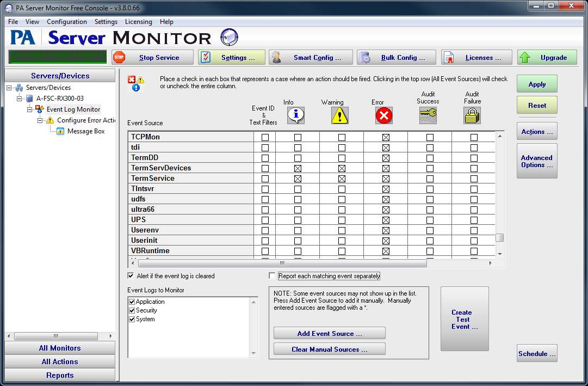The image size is (588, 386).
Task: Click the Licenses certificate icon
Action: point(448,58)
